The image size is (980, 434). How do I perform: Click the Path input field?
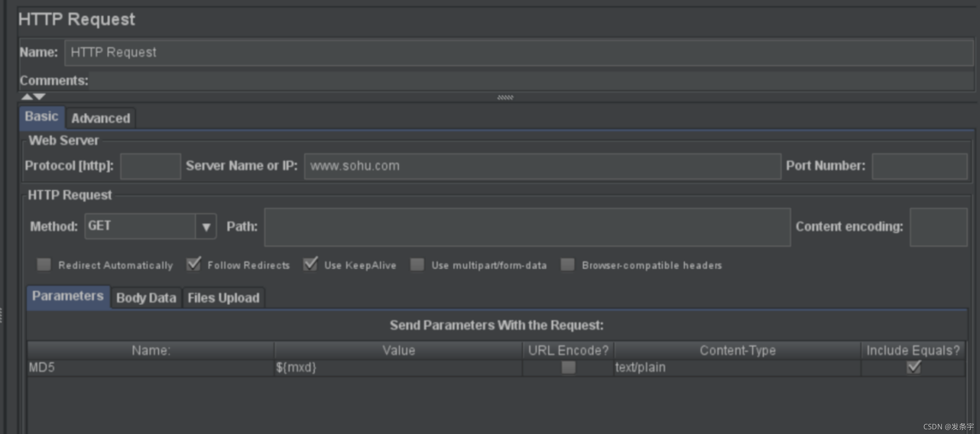coord(527,227)
